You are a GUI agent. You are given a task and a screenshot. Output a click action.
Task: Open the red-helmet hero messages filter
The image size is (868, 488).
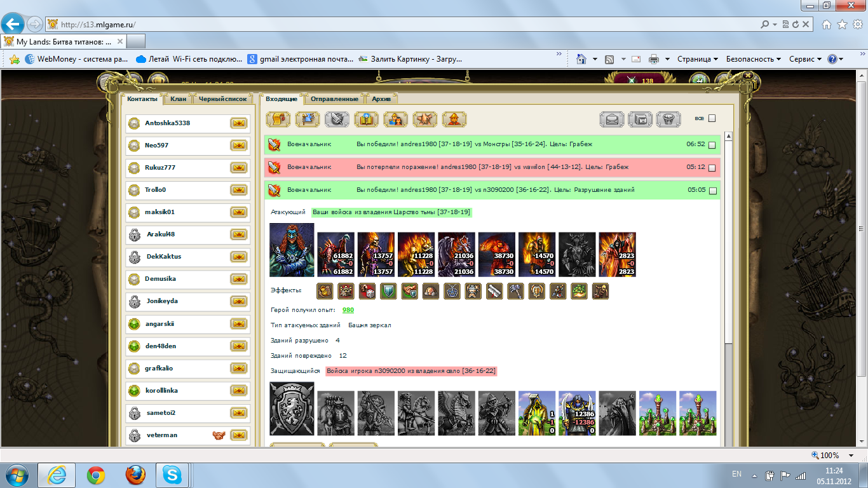point(455,119)
